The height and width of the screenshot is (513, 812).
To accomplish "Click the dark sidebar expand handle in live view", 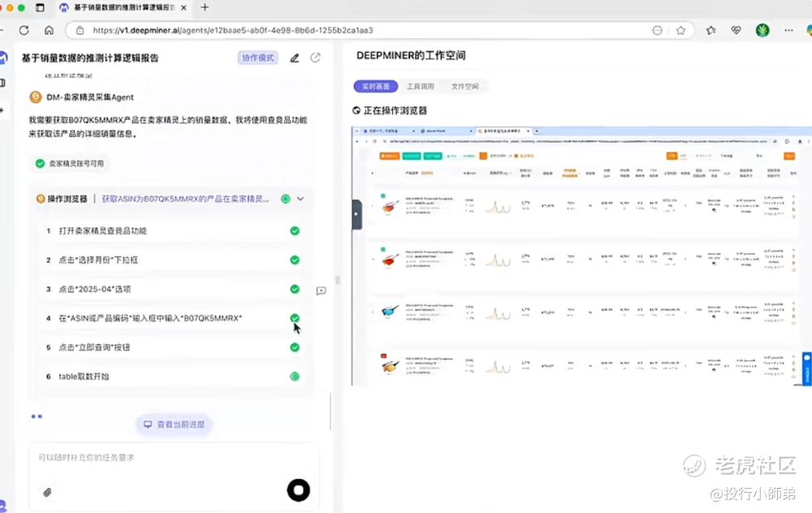I will 356,213.
